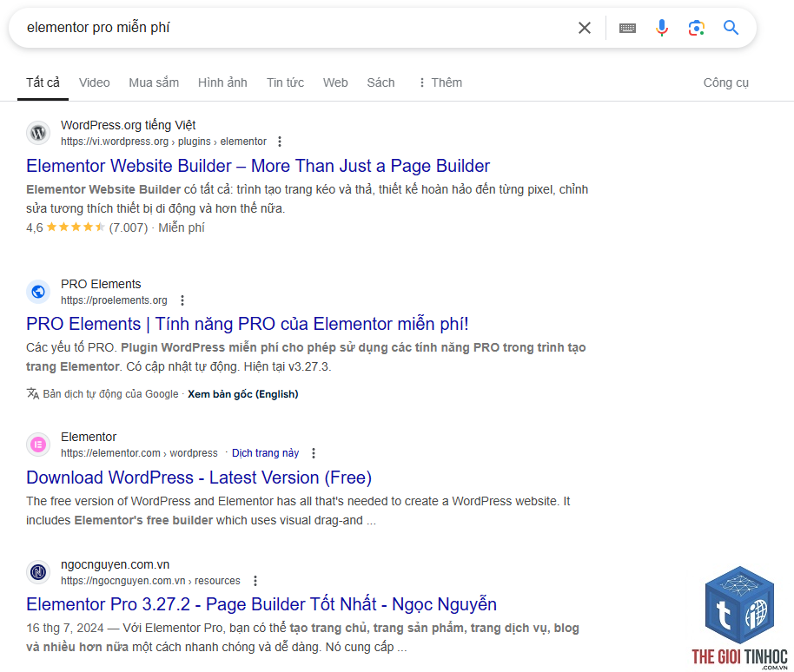This screenshot has height=672, width=794.
Task: Start voice search with the microphone icon
Action: pyautogui.click(x=662, y=28)
